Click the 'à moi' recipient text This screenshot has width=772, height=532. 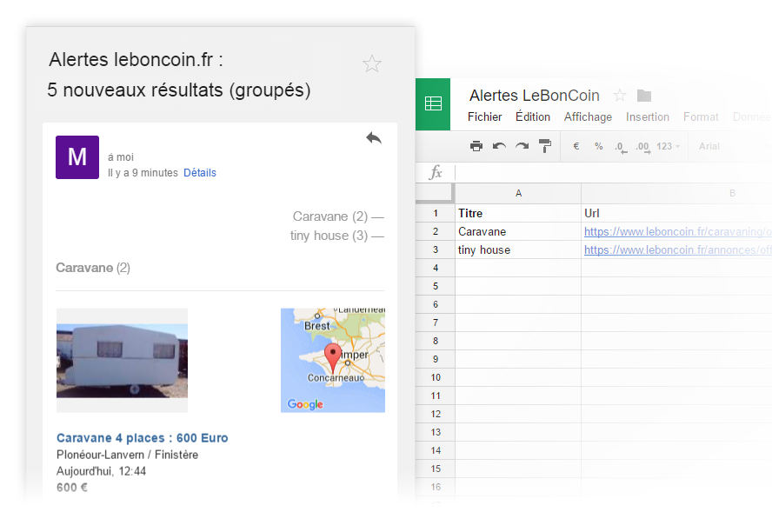pyautogui.click(x=121, y=157)
